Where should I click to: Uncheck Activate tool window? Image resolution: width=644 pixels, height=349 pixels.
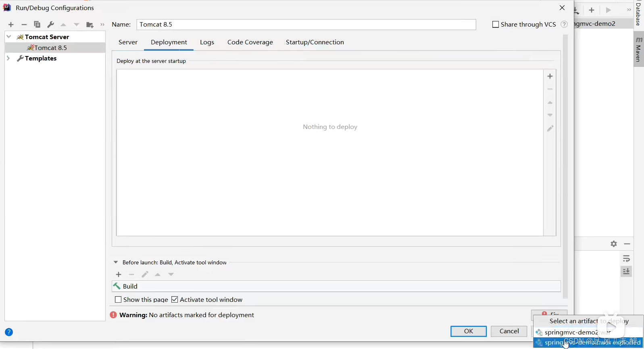175,299
